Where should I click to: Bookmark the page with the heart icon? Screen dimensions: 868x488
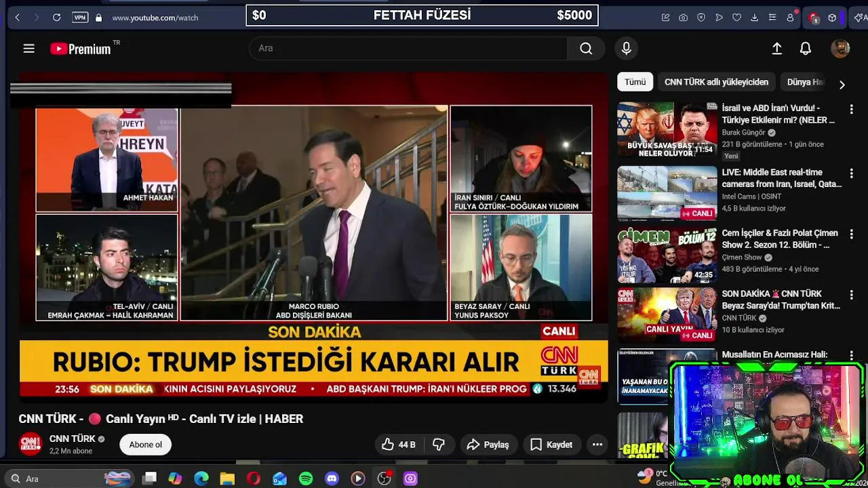point(737,18)
